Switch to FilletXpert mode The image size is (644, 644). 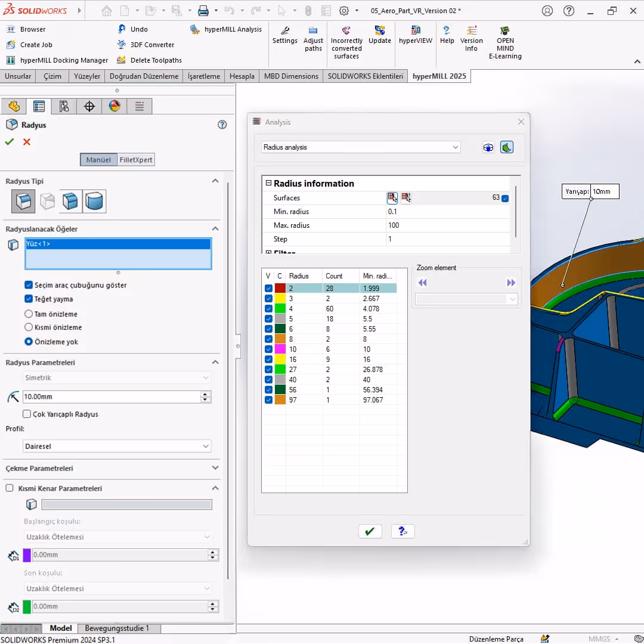coord(136,160)
